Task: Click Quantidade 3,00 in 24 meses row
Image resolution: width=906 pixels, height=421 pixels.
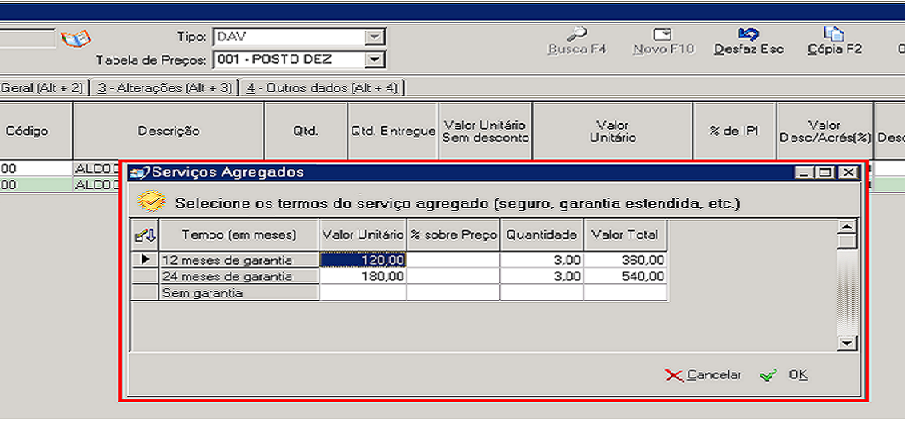Action: [542, 277]
